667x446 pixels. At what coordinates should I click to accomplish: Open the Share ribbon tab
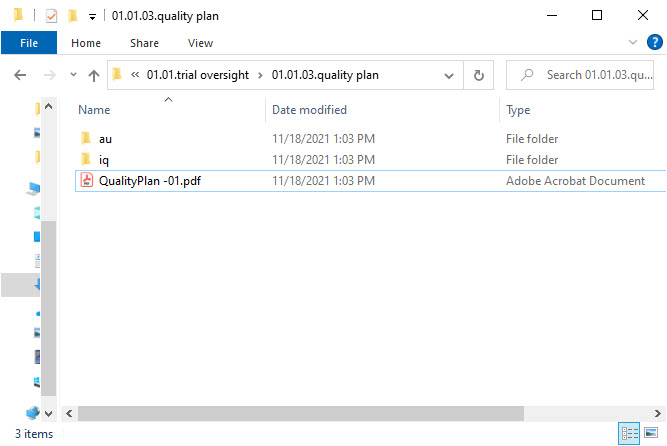tap(144, 43)
